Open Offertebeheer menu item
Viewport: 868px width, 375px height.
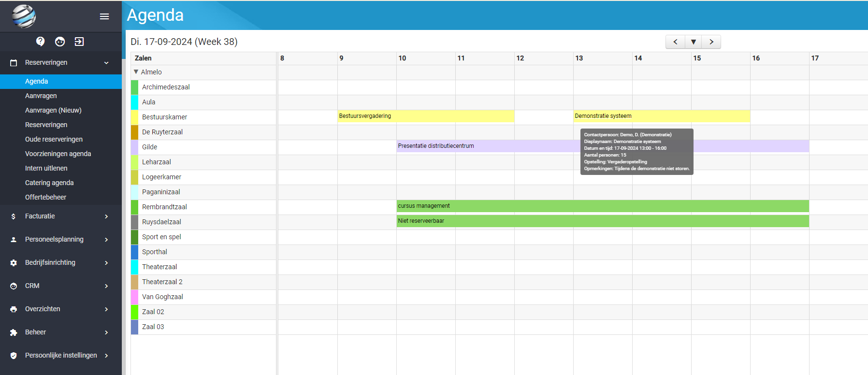(61, 197)
